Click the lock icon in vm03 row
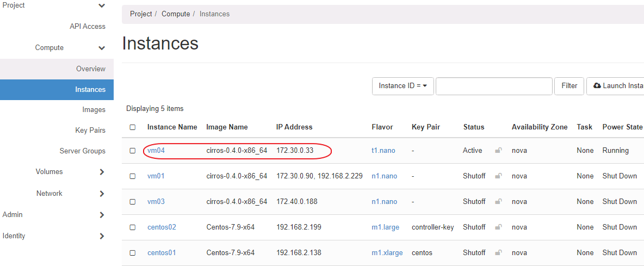The width and height of the screenshot is (644, 266). 498,202
